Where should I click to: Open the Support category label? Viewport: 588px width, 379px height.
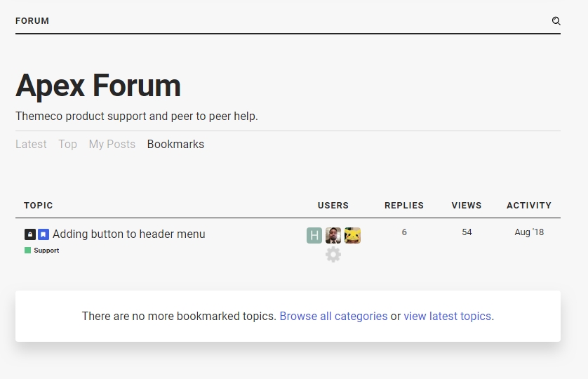(46, 251)
